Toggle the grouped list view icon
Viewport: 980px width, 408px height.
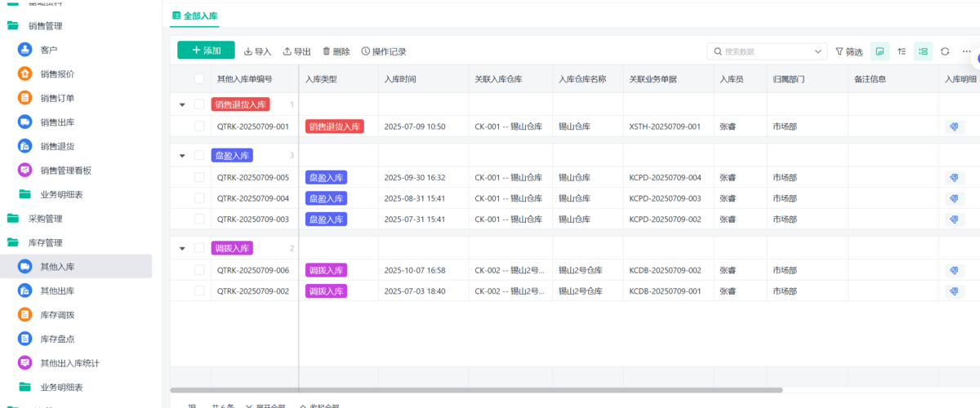coord(923,51)
